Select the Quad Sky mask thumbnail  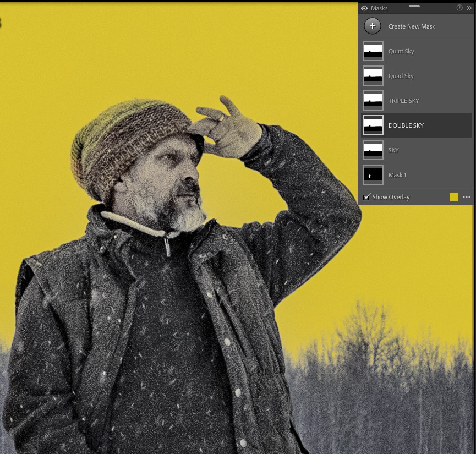coord(373,75)
